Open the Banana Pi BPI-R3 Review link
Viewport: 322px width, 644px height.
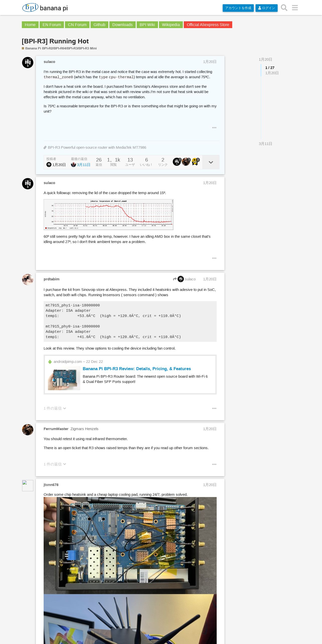point(137,369)
